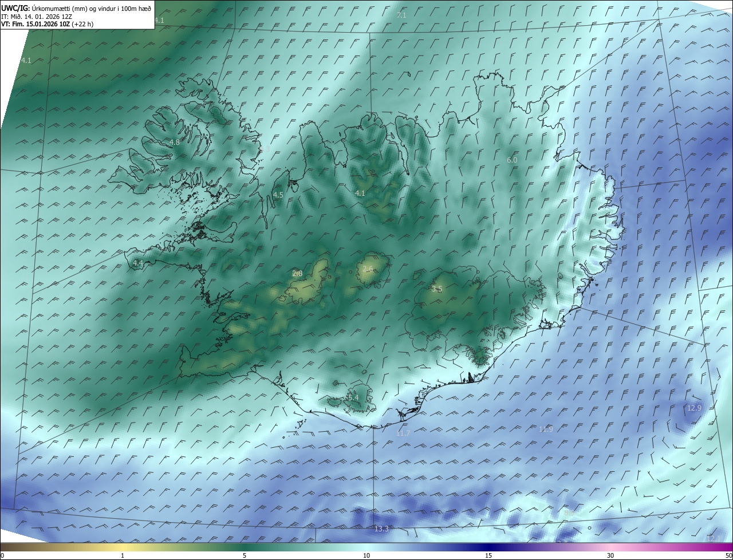Click the '5' tick on the color scale

tap(245, 555)
